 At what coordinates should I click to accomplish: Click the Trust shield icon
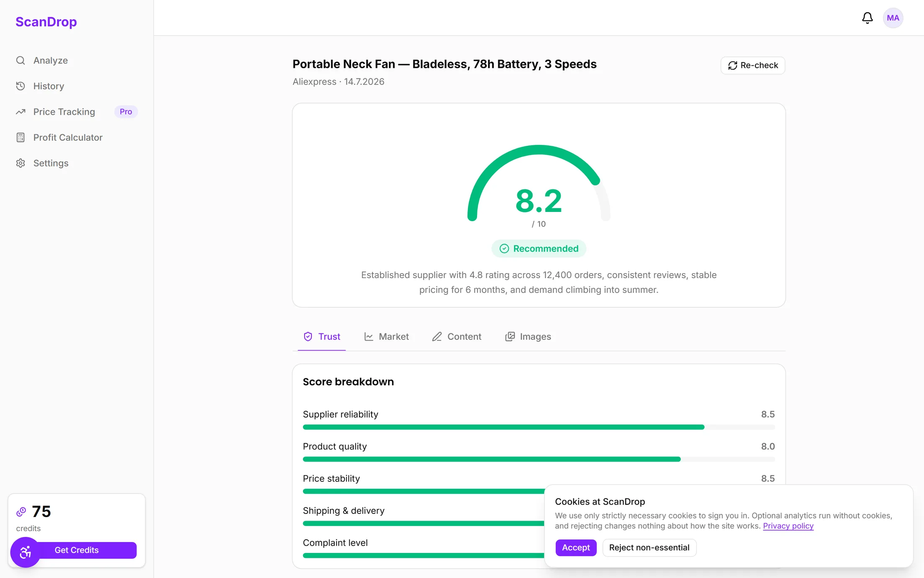[x=308, y=337]
